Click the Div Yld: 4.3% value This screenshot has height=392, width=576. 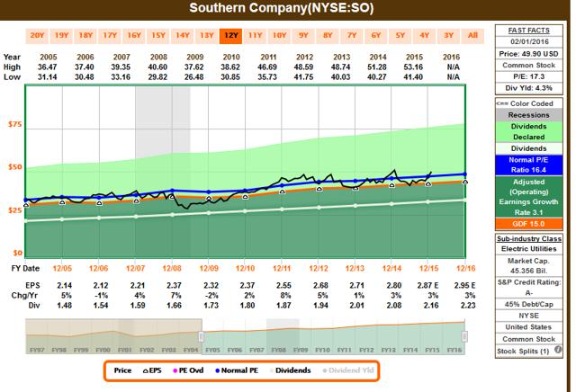[x=529, y=88]
